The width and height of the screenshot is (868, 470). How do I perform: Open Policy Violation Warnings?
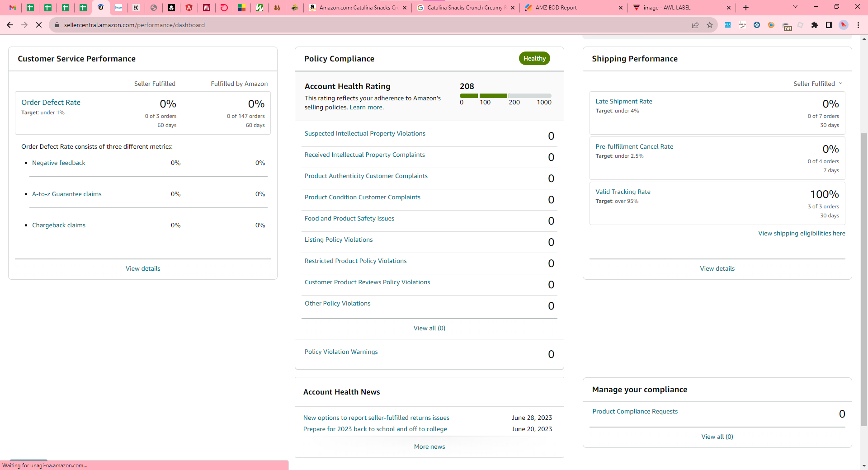click(341, 352)
